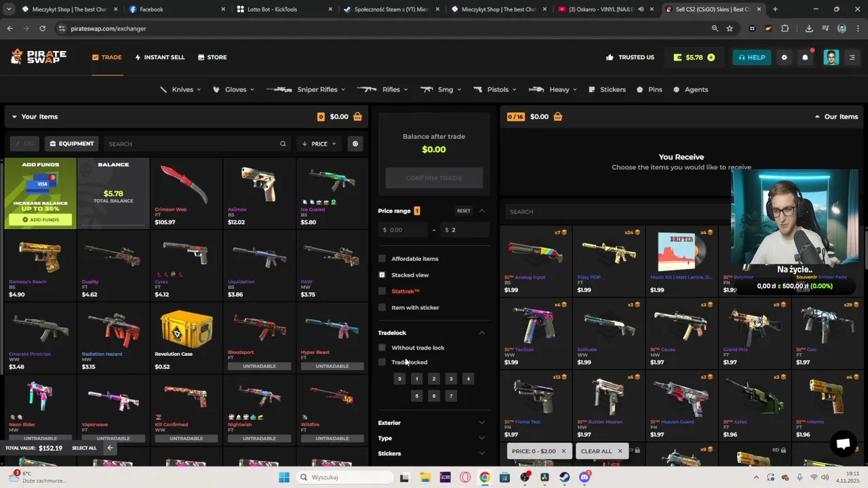868x488 pixels.
Task: Click Chrome icon in taskbar
Action: (x=484, y=477)
